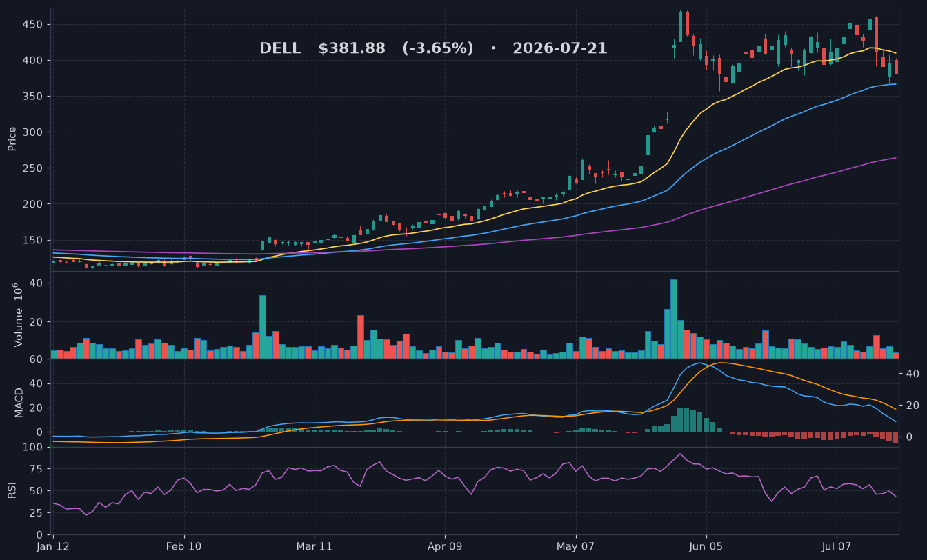
Task: Click the 100 RSI axis tick
Action: tap(34, 448)
